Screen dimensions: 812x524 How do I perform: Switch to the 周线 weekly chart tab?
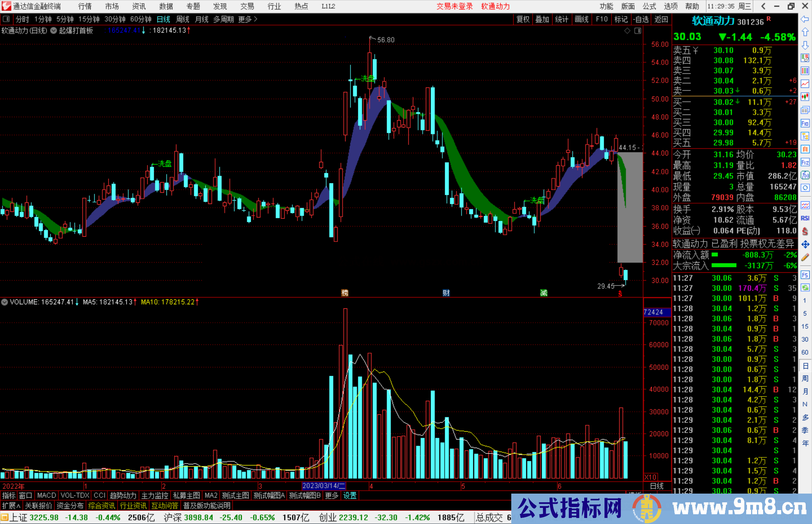pyautogui.click(x=183, y=19)
